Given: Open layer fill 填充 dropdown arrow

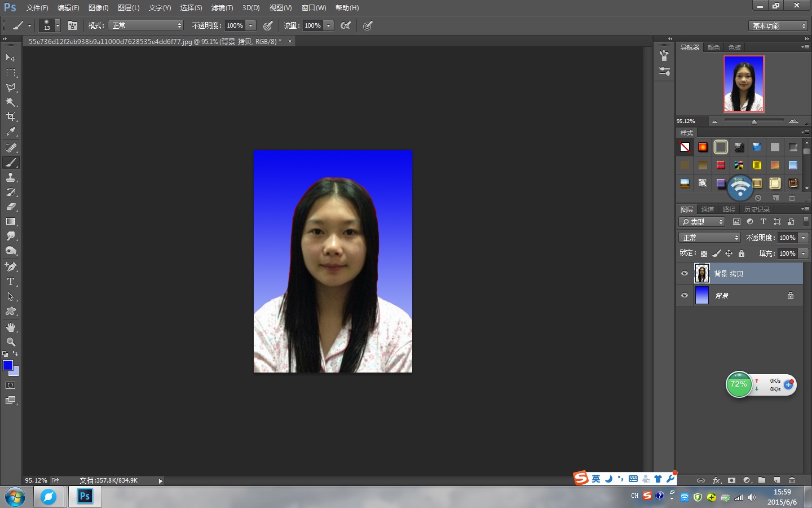Looking at the screenshot, I should click(x=804, y=253).
